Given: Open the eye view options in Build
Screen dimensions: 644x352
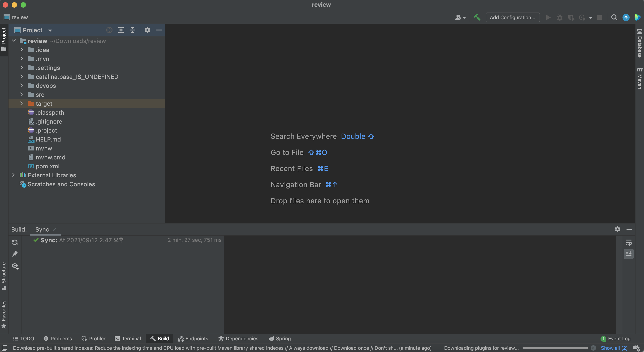Looking at the screenshot, I should 15,266.
